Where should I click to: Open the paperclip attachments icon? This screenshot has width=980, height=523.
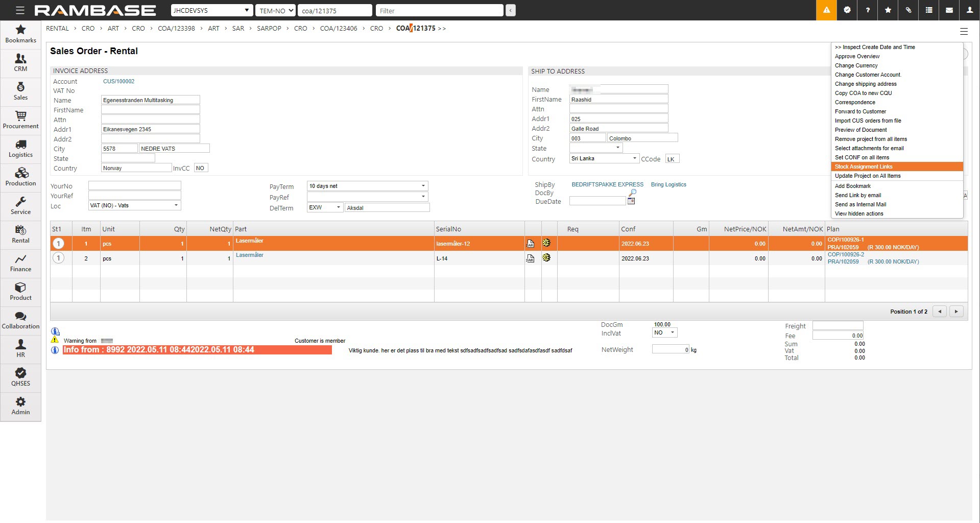click(x=908, y=10)
